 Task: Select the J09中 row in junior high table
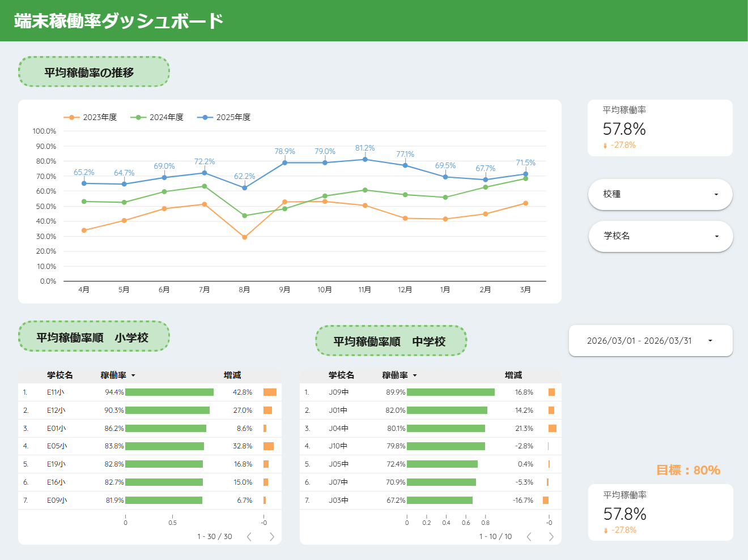coord(431,392)
